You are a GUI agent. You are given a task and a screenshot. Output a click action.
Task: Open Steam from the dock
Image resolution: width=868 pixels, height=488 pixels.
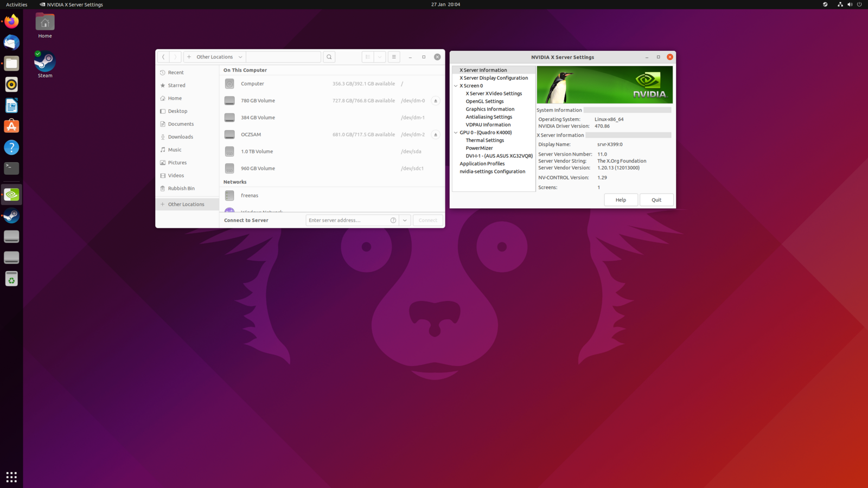[x=11, y=216]
